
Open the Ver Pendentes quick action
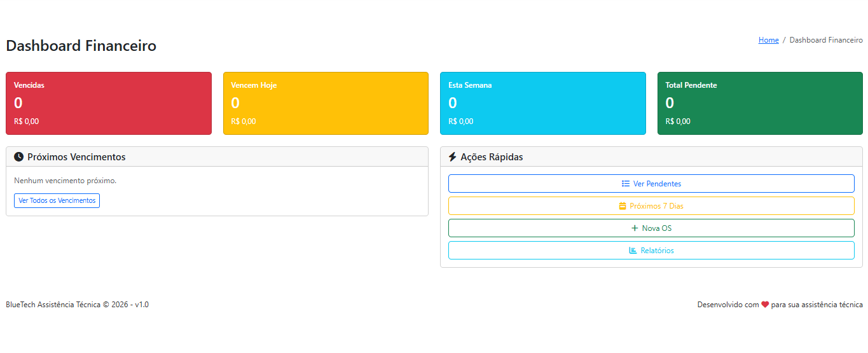point(651,183)
